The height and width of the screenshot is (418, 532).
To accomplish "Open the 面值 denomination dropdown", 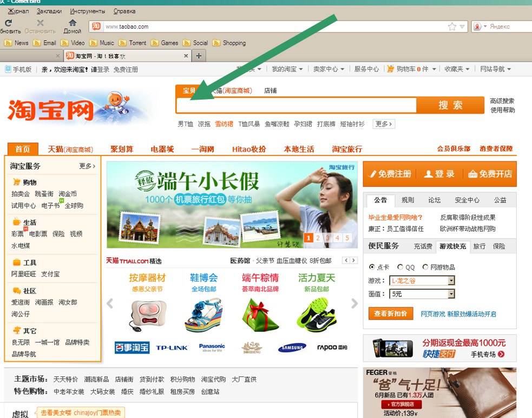I will tap(422, 293).
